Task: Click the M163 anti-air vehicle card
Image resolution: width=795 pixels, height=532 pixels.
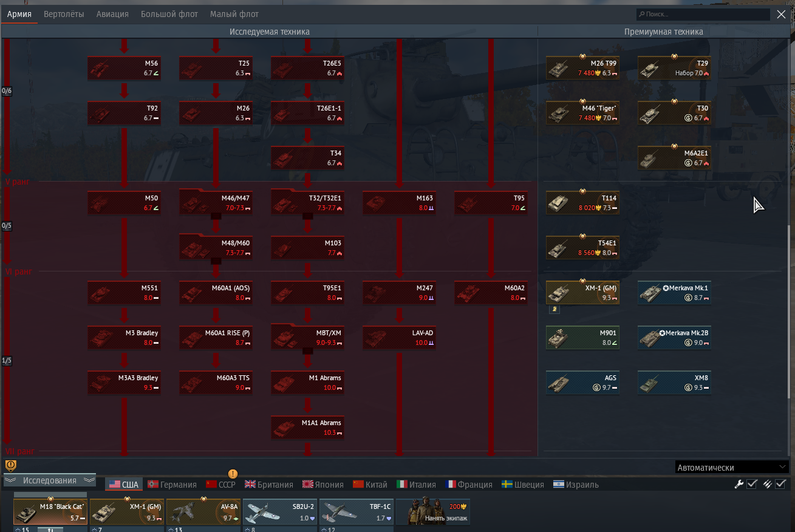Action: [400, 203]
